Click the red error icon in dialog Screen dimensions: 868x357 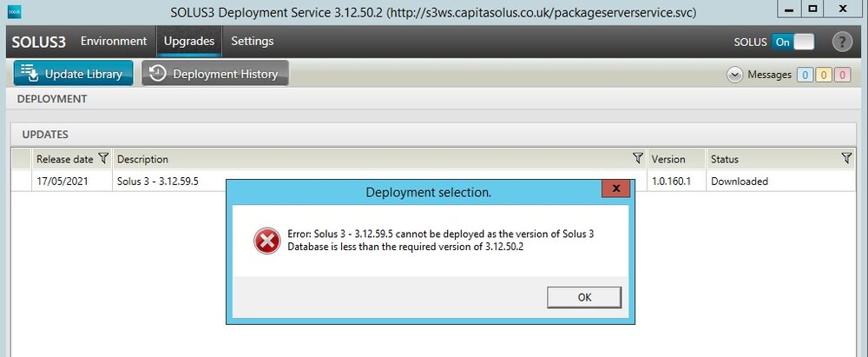coord(266,241)
